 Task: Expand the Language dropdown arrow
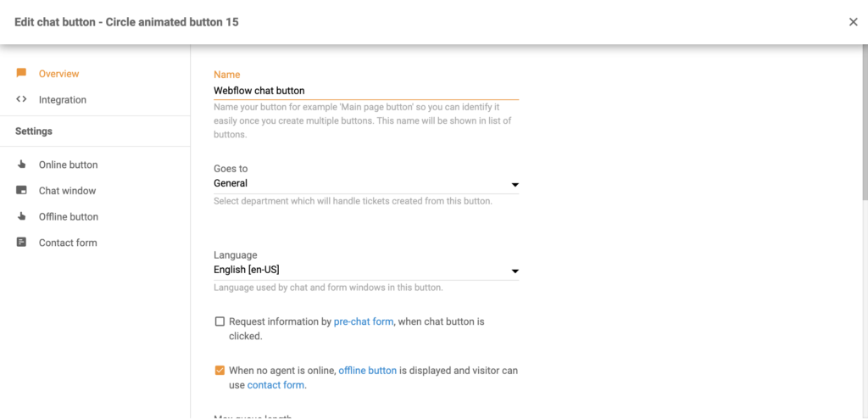[x=515, y=271]
